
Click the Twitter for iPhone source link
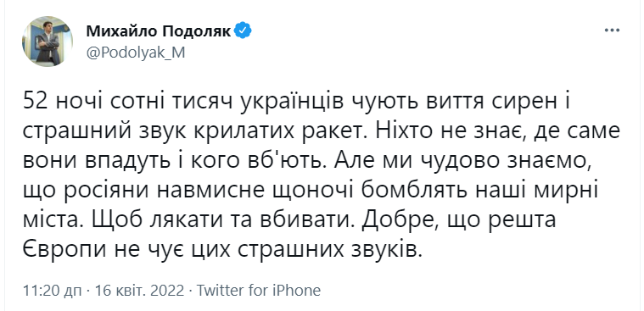point(258,291)
